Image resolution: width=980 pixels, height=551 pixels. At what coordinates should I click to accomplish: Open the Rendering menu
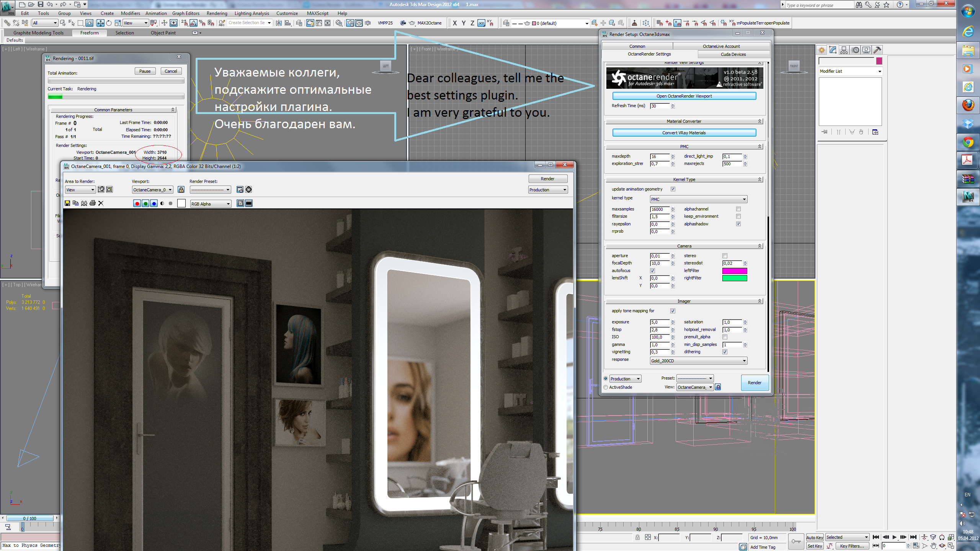coord(217,13)
